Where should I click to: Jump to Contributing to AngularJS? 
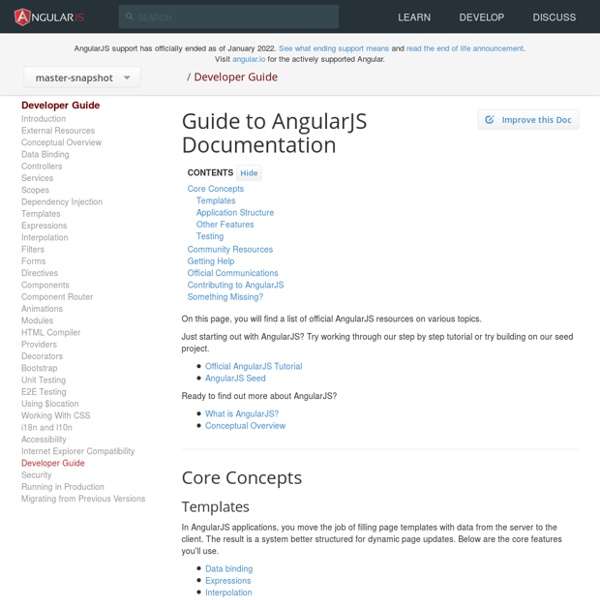pyautogui.click(x=236, y=285)
